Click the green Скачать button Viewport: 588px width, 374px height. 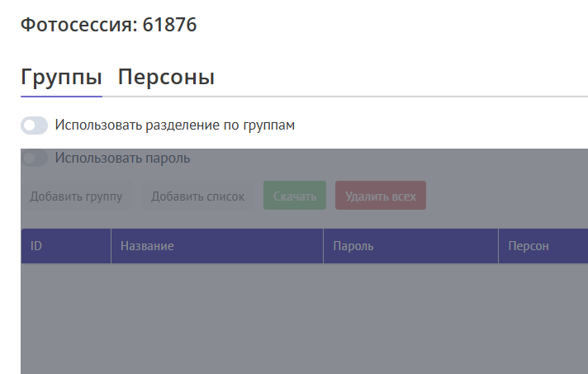pos(295,196)
